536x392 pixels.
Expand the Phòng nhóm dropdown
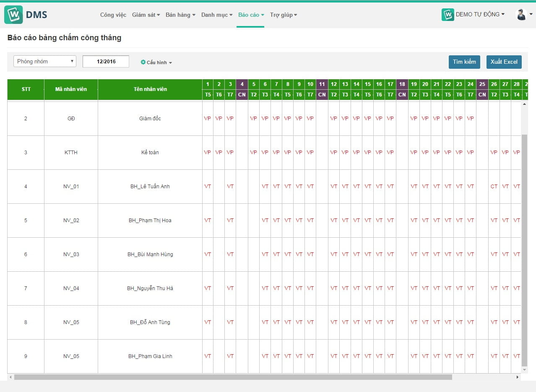[x=45, y=61]
